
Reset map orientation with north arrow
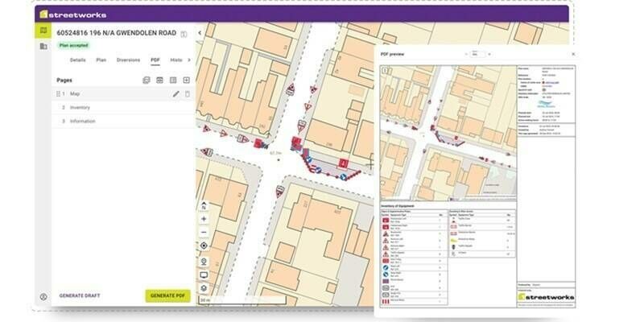pyautogui.click(x=204, y=206)
